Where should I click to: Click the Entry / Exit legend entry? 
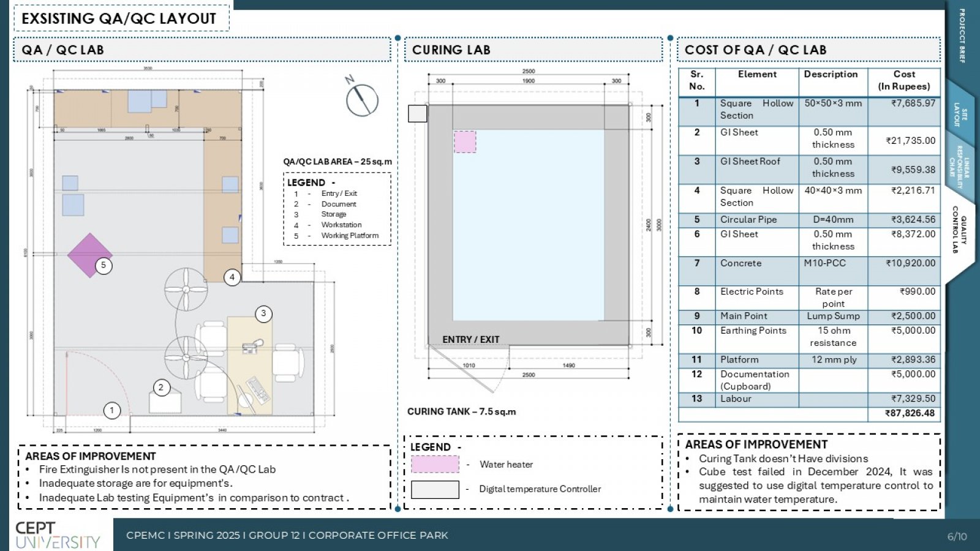tap(339, 193)
